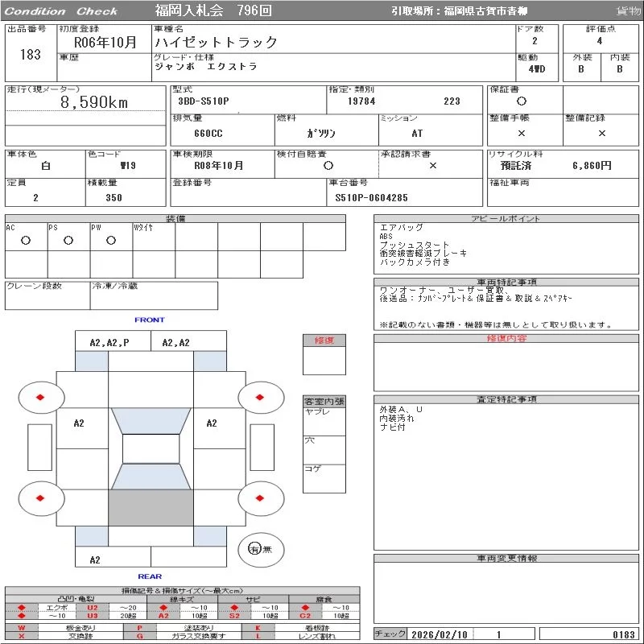The width and height of the screenshot is (644, 644).
Task: Click the red U2 damage code in legend
Action: tap(92, 607)
